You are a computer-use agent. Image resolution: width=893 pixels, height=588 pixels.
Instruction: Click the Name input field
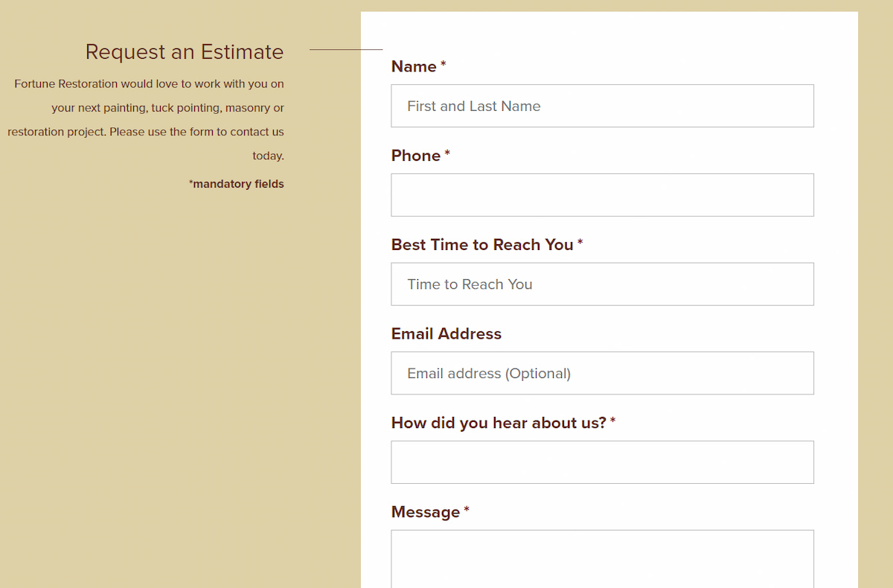(x=602, y=106)
